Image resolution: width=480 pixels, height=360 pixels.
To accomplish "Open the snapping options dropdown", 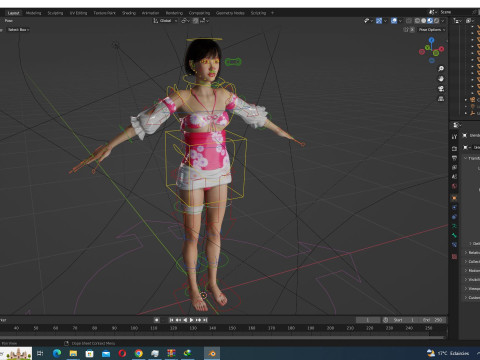I will click(x=204, y=21).
